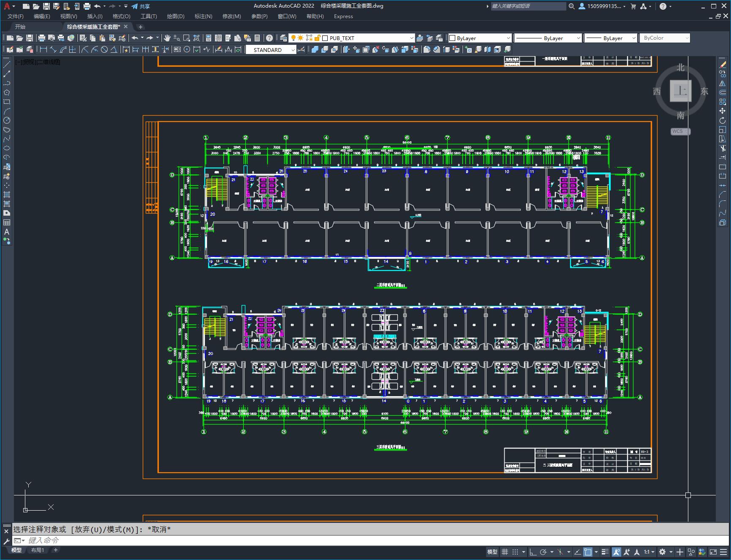
Task: Click 北 on the ViewCube compass
Action: pyautogui.click(x=680, y=68)
